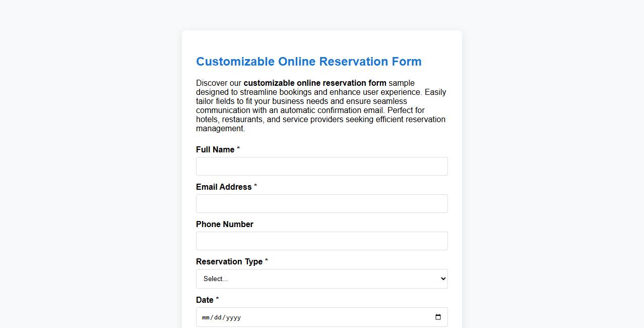The image size is (644, 328).
Task: Click the introductory description paragraph text
Action: coord(320,105)
